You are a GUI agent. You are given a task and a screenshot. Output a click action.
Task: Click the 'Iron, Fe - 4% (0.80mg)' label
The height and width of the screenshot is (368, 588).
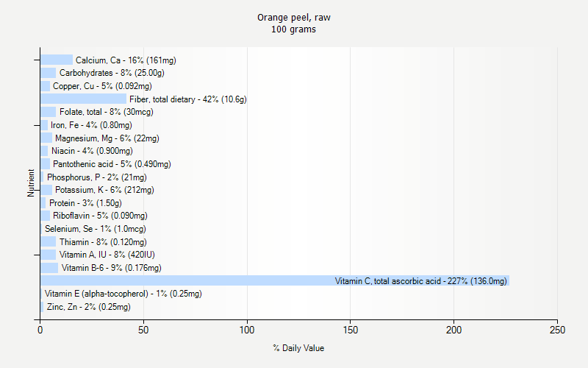(x=91, y=125)
